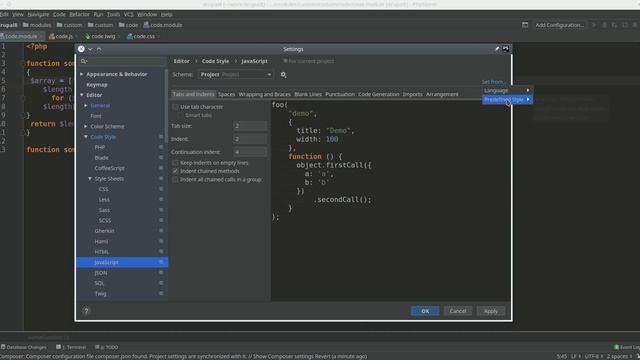Click the Set from... link
Screen dimensions: 640x360
[x=493, y=82]
